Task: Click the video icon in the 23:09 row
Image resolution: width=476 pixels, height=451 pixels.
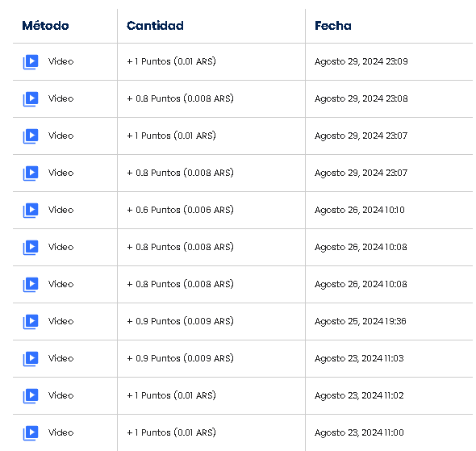Action: pyautogui.click(x=31, y=62)
